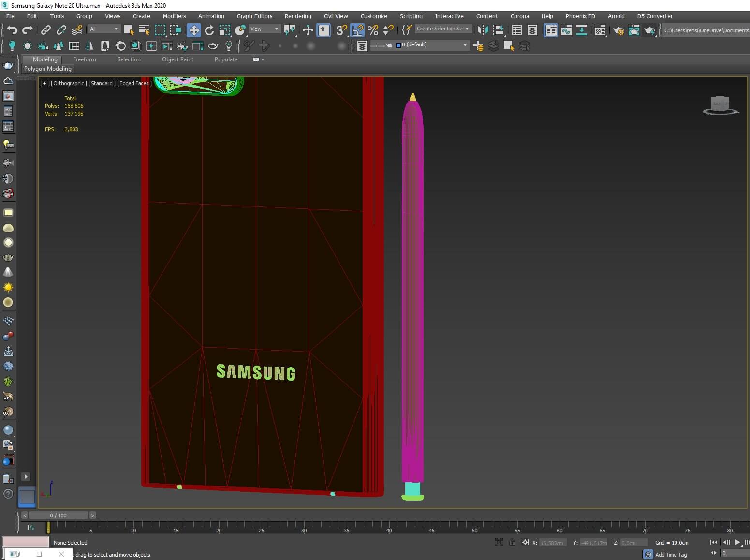Screen dimensions: 750x560
Task: Click the 0 / 100 time slider
Action: click(59, 516)
